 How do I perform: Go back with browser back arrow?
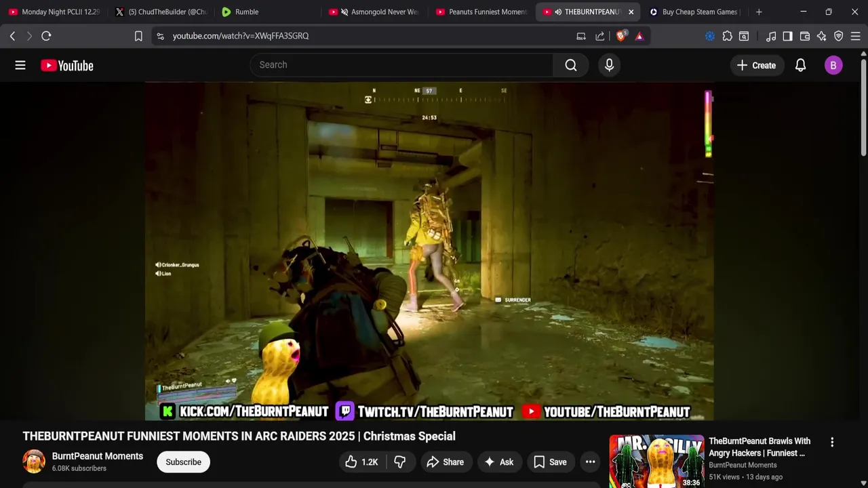coord(12,36)
